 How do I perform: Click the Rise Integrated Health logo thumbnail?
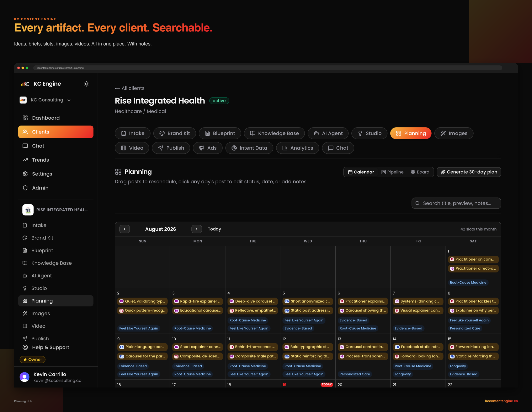pos(28,210)
